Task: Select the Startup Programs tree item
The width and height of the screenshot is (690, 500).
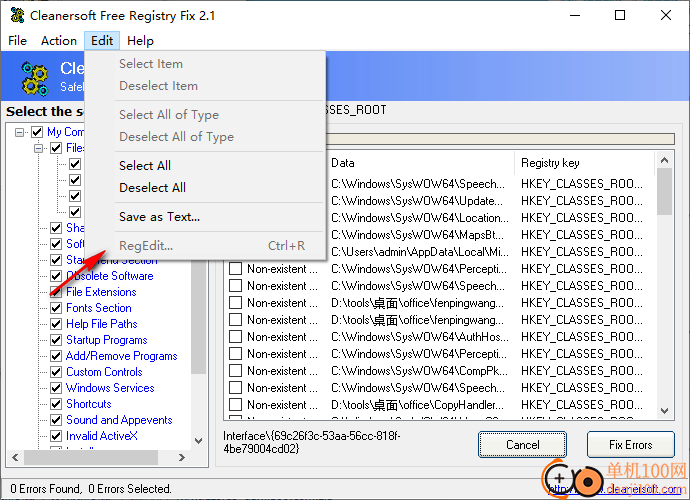Action: tap(106, 340)
